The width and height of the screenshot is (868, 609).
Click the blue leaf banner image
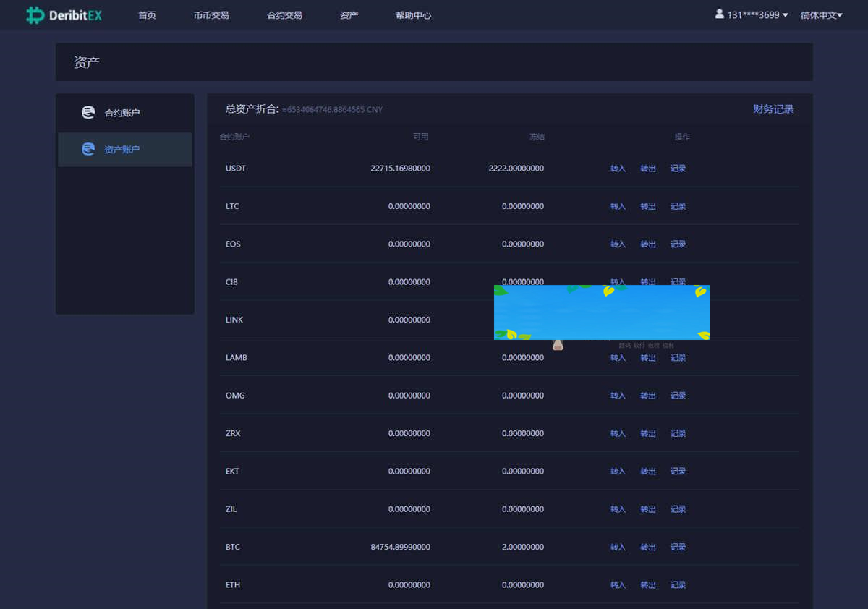[x=602, y=312]
